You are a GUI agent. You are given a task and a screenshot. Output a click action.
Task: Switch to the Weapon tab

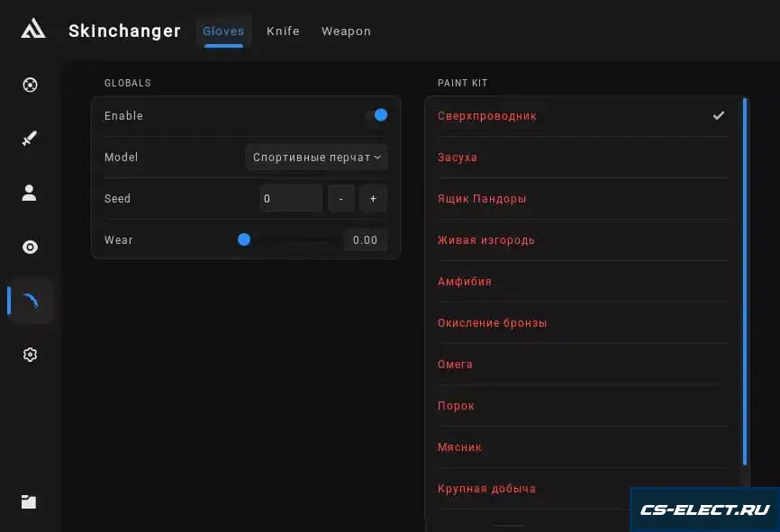click(346, 31)
